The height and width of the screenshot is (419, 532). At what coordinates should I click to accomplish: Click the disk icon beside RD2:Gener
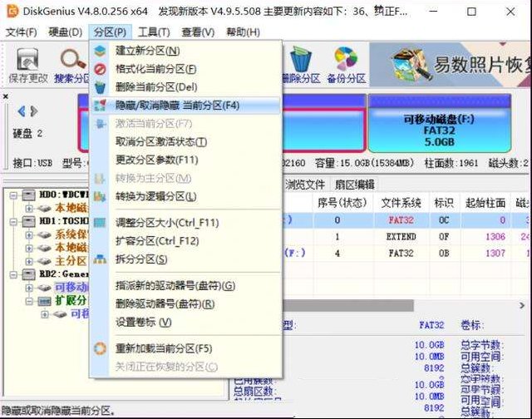(x=28, y=274)
